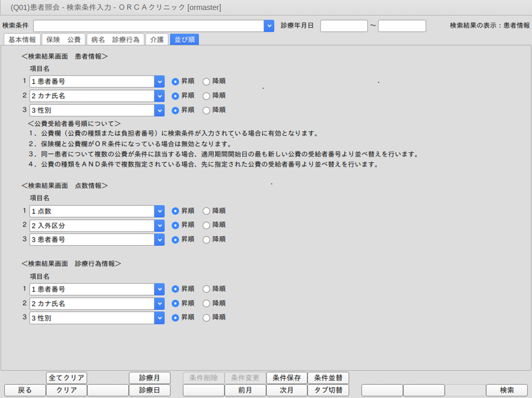Click the 条件保存 button
532x398 pixels.
[x=287, y=378]
